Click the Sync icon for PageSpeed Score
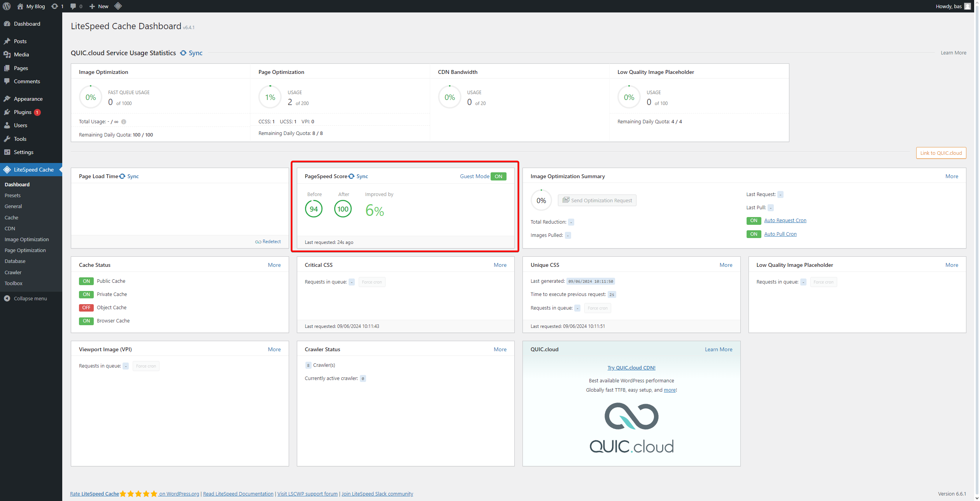980x501 pixels. coord(352,176)
